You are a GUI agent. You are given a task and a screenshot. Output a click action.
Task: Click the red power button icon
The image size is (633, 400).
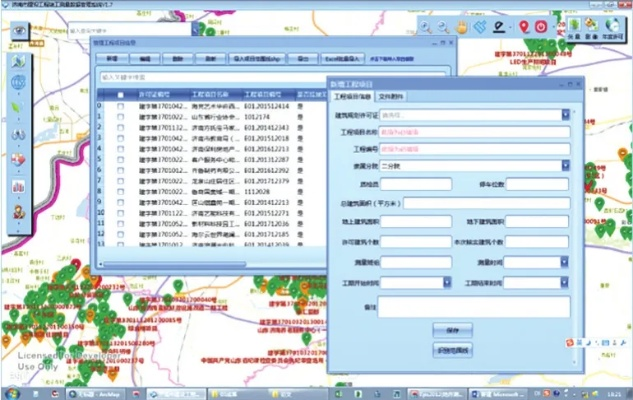coord(542,26)
